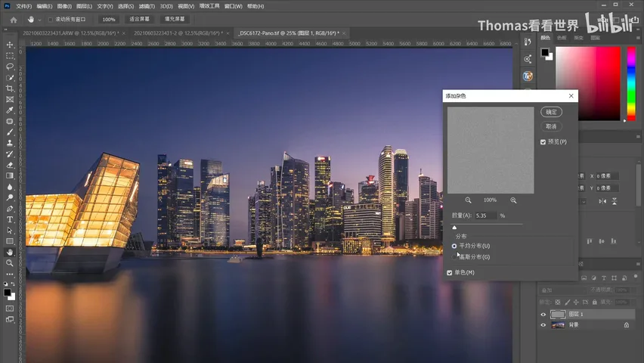Viewport: 644px width, 363px height.
Task: Select the Horizontal Type tool
Action: [10, 219]
